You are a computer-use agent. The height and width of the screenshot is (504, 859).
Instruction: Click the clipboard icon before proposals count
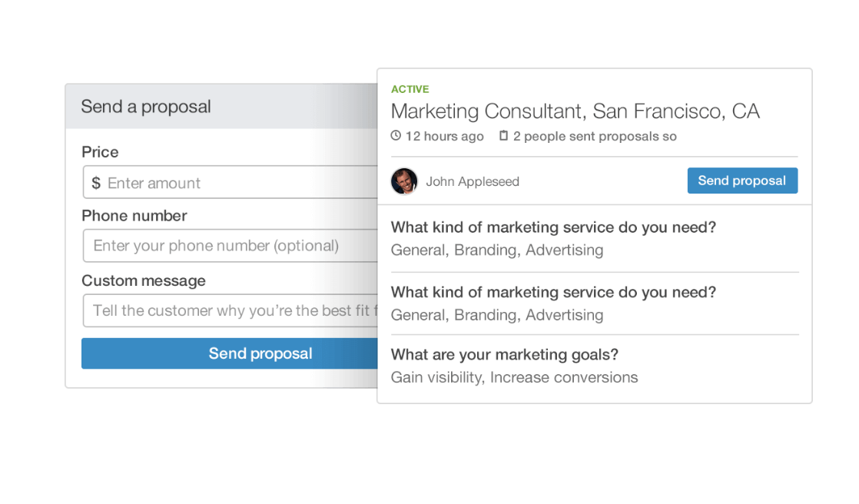click(x=504, y=136)
